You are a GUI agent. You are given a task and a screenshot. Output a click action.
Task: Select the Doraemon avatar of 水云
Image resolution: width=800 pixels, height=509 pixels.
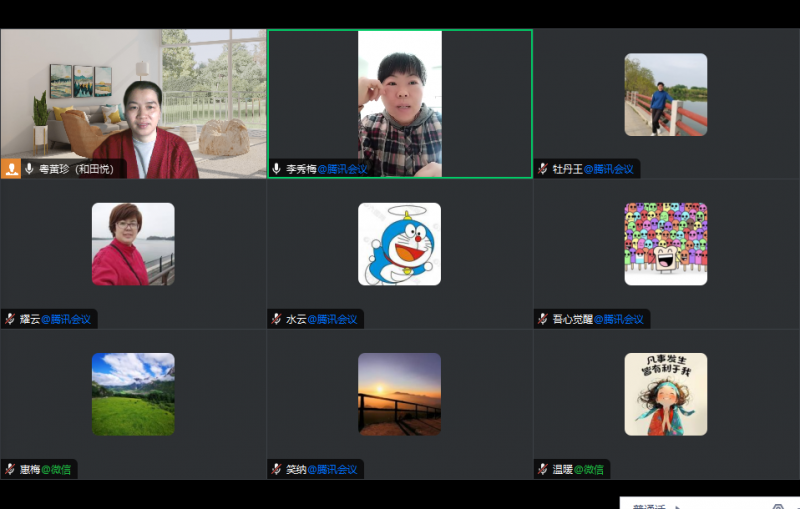pyautogui.click(x=399, y=244)
